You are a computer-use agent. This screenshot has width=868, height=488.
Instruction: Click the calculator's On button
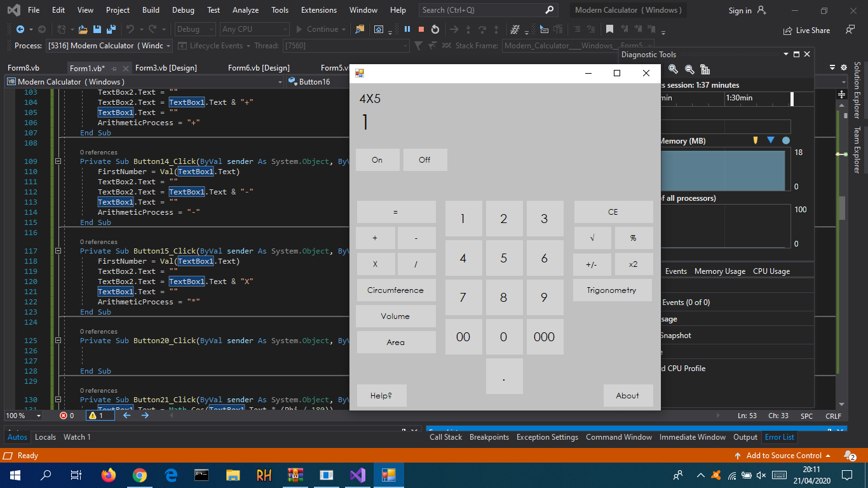click(377, 160)
